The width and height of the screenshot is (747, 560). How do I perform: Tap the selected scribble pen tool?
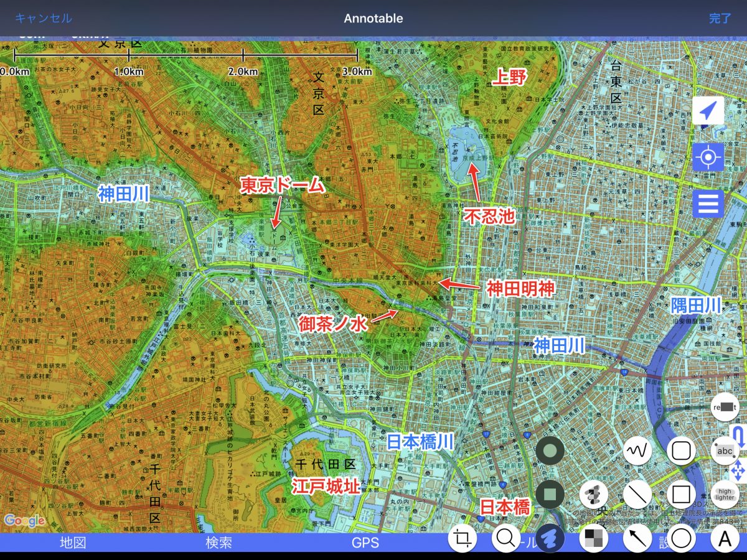coord(550,538)
